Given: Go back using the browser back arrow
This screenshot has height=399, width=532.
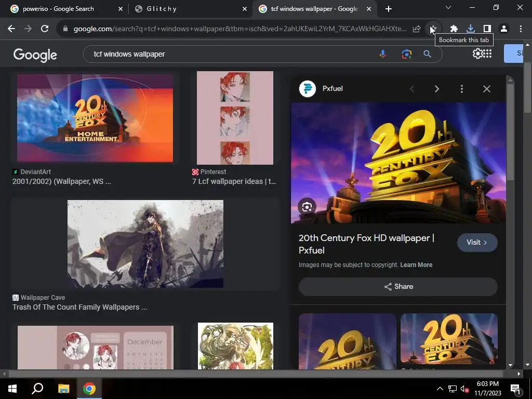Looking at the screenshot, I should 11,29.
